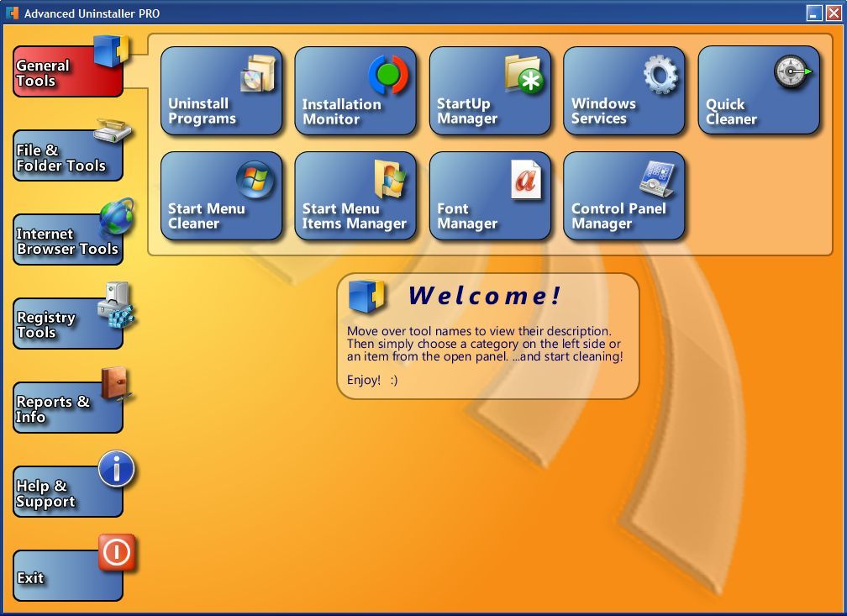Open the Start Menu Items Manager

click(x=355, y=196)
